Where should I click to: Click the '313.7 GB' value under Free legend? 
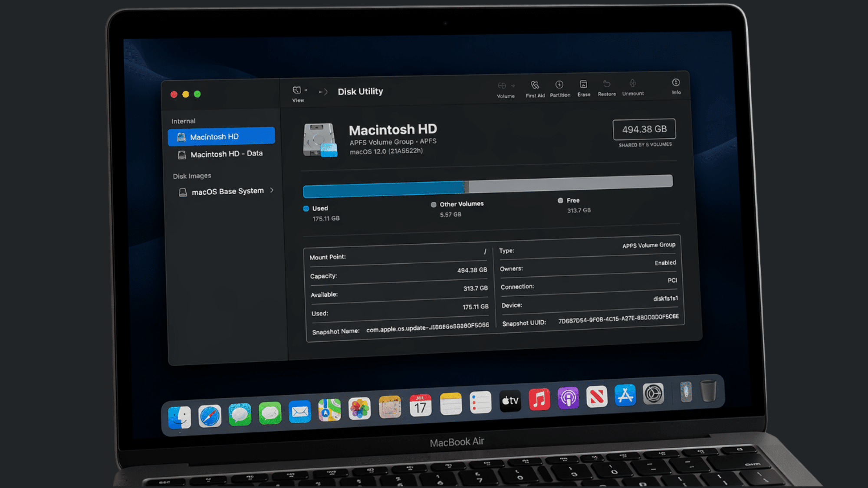coord(579,210)
